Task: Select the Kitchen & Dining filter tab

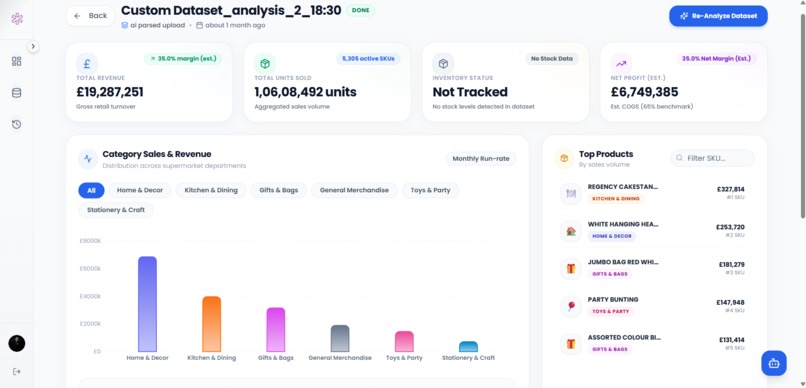Action: (x=211, y=190)
